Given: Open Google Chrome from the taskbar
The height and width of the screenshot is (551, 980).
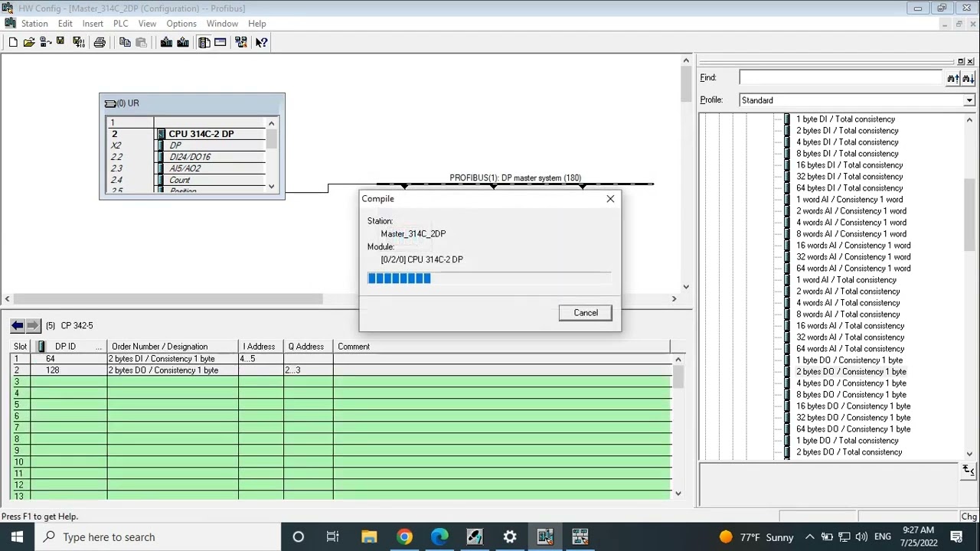Looking at the screenshot, I should 404,536.
